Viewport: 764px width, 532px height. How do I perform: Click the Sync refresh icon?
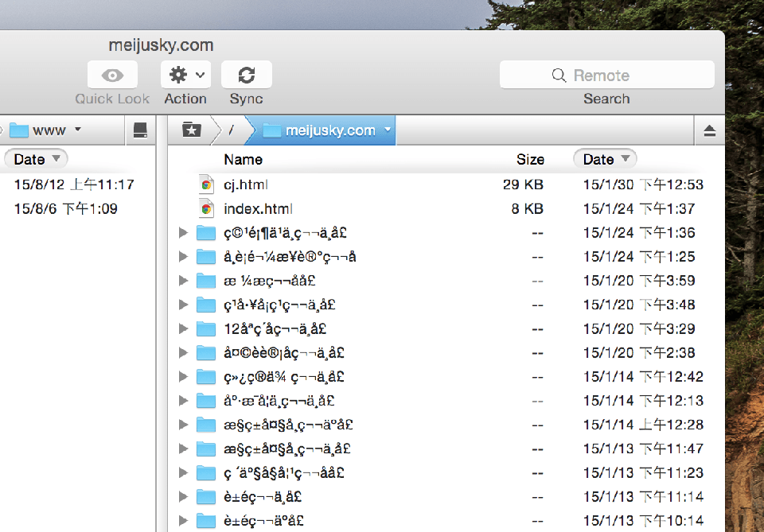246,74
